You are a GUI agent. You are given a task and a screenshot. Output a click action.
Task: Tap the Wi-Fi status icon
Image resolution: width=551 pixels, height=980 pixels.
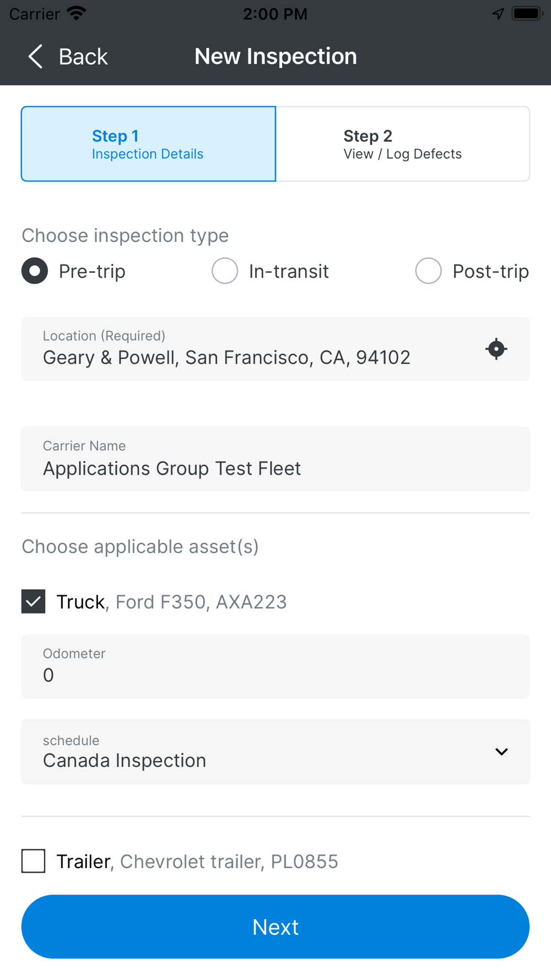tap(76, 13)
